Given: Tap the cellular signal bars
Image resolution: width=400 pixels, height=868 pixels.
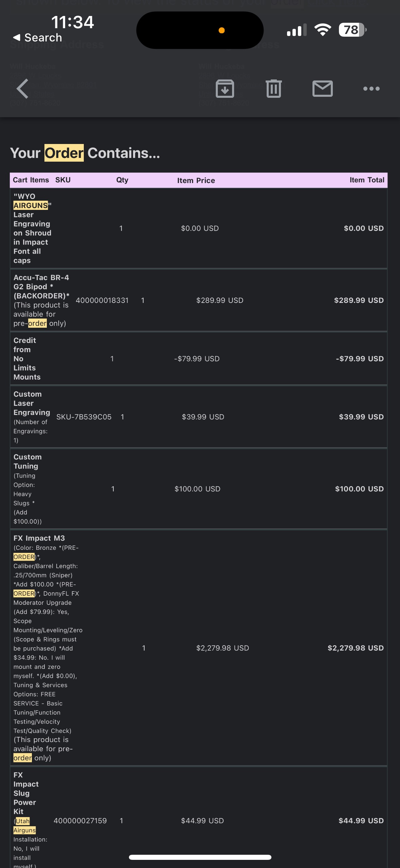Looking at the screenshot, I should [297, 30].
